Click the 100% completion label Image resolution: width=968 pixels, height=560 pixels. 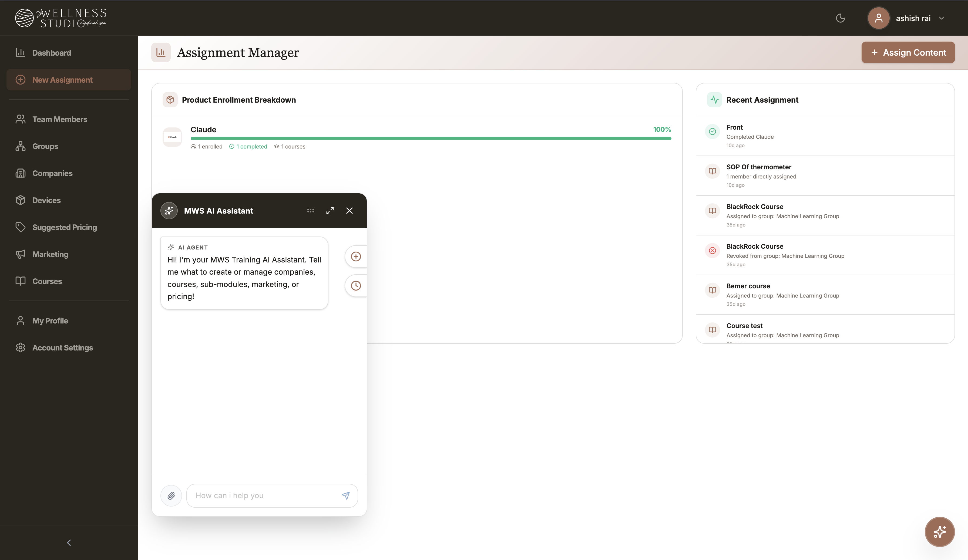[662, 129]
